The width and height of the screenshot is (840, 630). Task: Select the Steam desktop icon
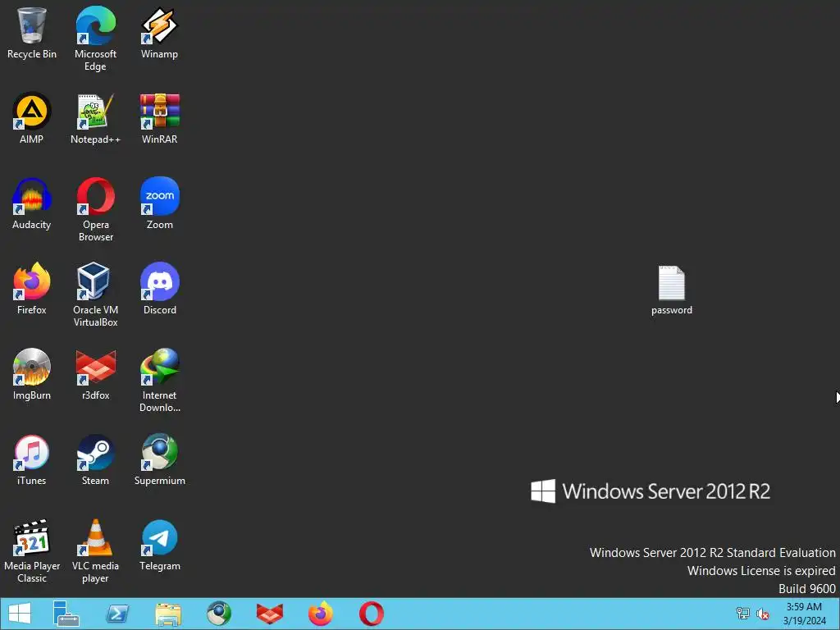(x=95, y=459)
